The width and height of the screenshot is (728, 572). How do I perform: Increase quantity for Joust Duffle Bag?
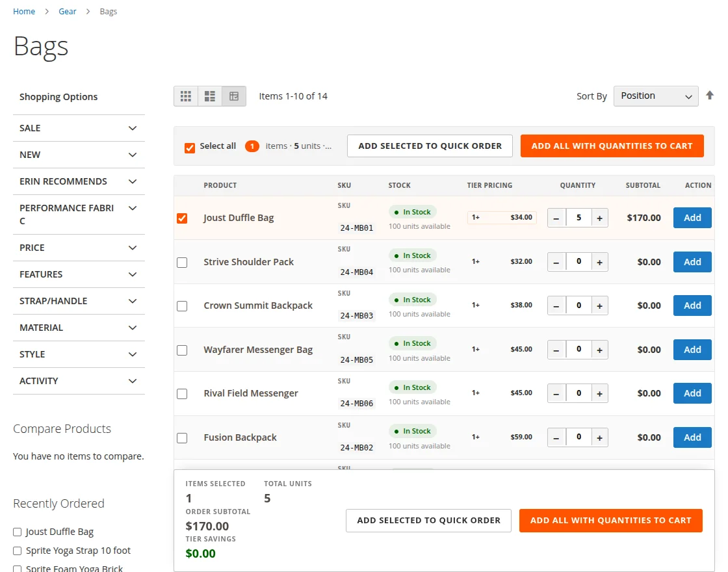599,218
